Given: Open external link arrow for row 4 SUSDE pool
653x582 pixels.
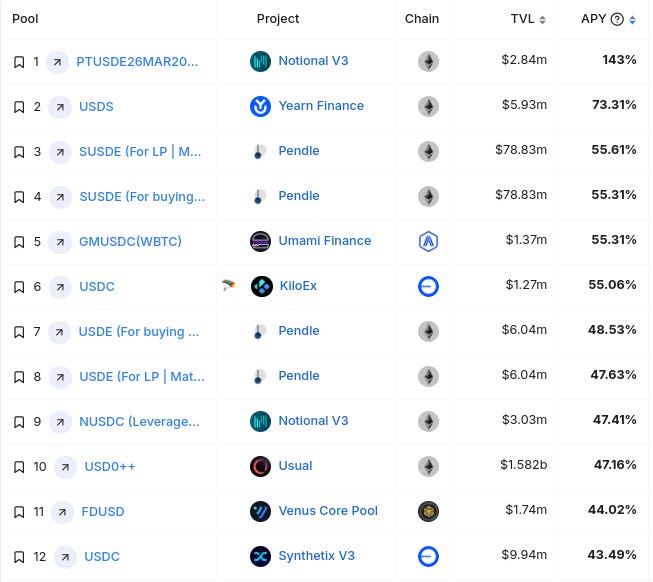Looking at the screenshot, I should click(60, 197).
